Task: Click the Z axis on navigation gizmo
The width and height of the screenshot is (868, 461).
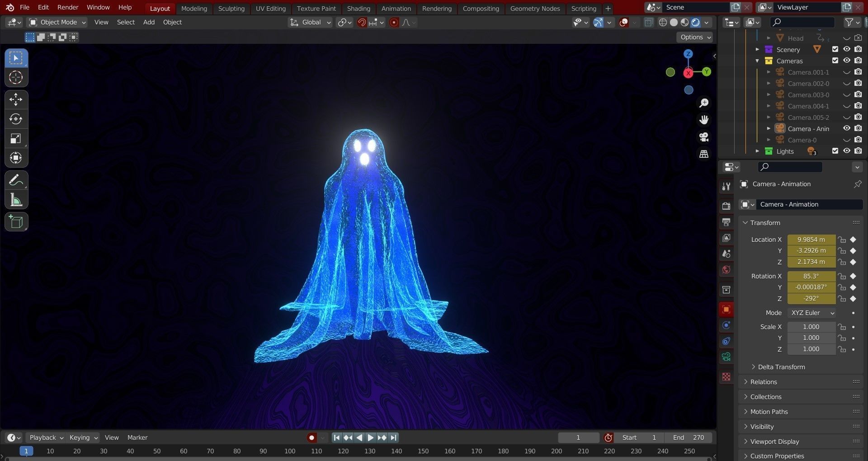Action: click(x=688, y=54)
